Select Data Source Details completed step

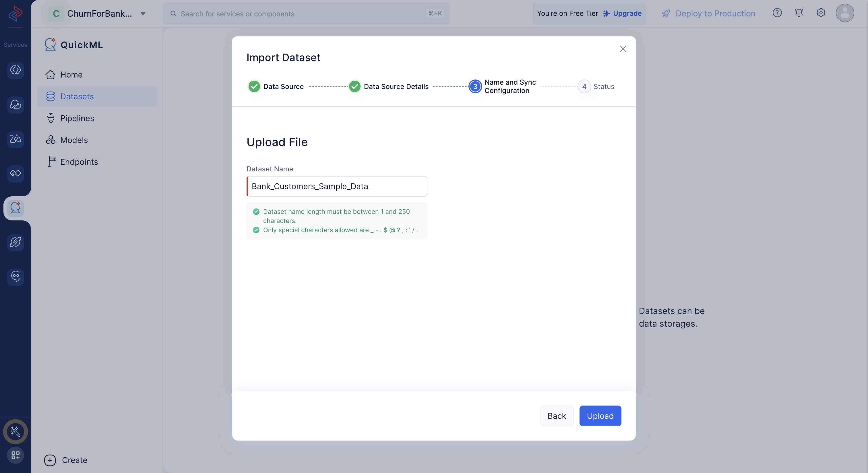[355, 86]
